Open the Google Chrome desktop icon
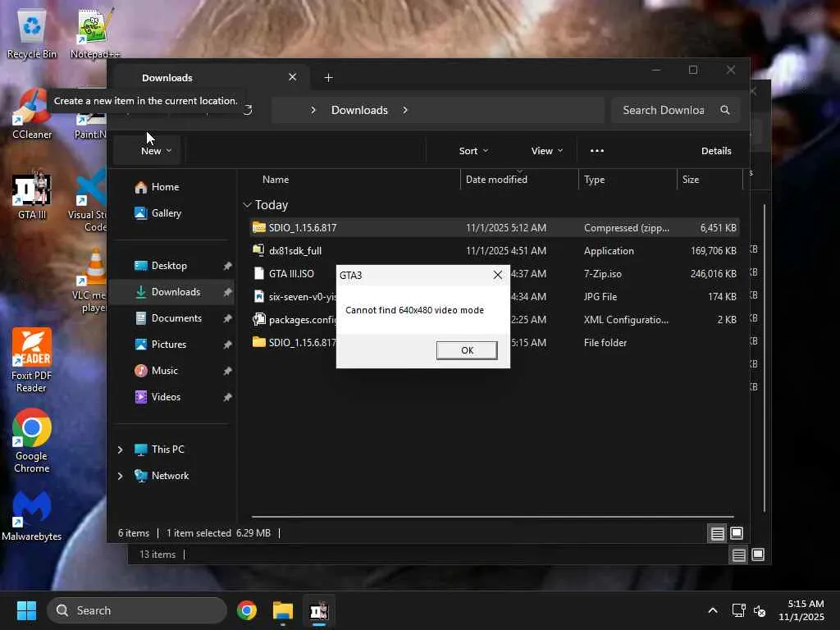The image size is (840, 630). pos(32,441)
